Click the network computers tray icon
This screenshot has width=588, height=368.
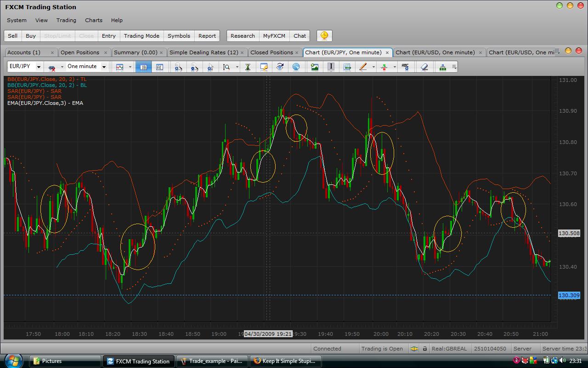point(554,361)
